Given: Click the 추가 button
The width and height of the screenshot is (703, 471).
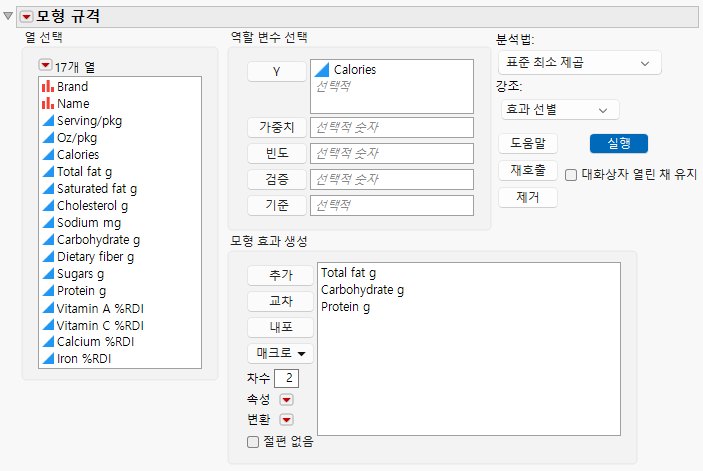Looking at the screenshot, I should (x=280, y=276).
